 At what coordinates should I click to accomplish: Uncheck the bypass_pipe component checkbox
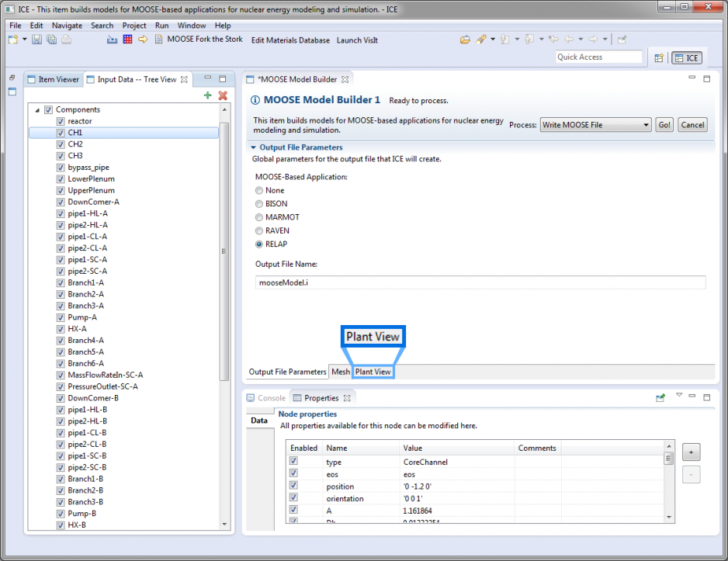[x=61, y=167]
